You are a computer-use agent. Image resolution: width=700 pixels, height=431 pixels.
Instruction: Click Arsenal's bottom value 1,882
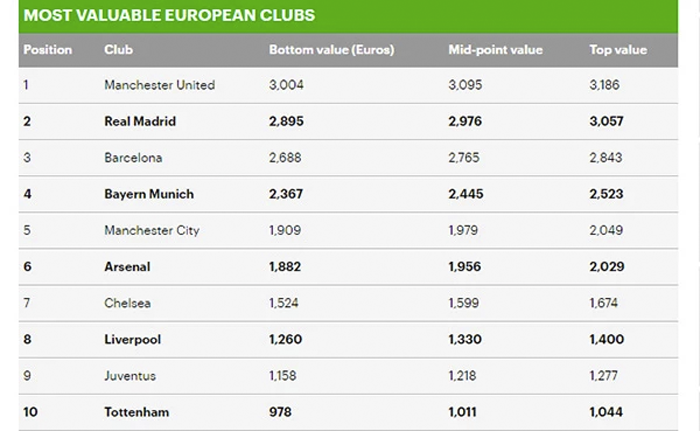pos(285,267)
